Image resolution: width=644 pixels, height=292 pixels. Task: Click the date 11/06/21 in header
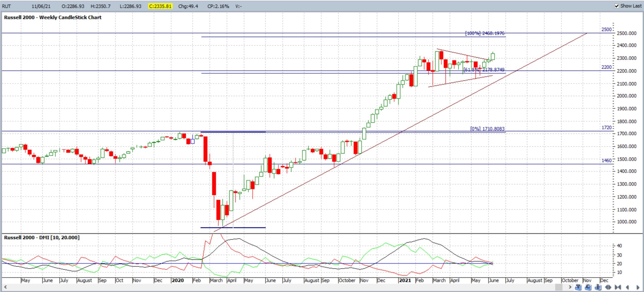pyautogui.click(x=41, y=6)
